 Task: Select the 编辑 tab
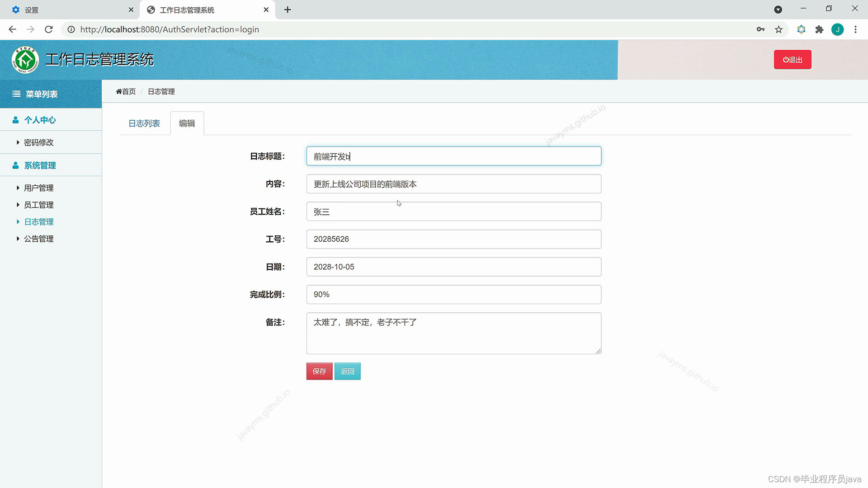(x=187, y=123)
